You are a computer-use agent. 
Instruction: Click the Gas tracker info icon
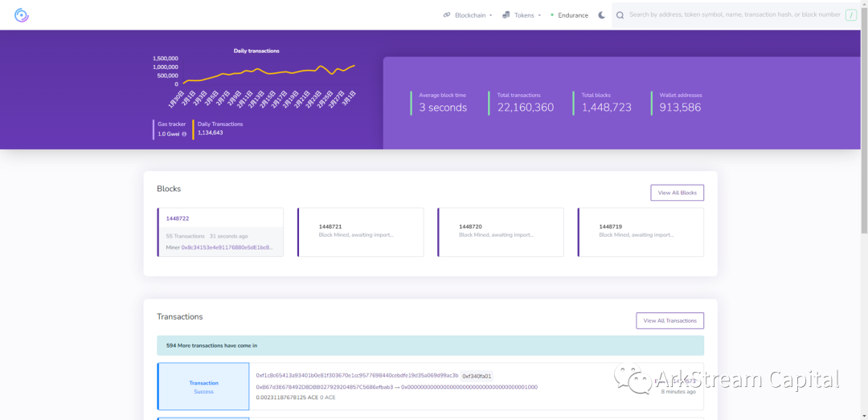point(184,134)
